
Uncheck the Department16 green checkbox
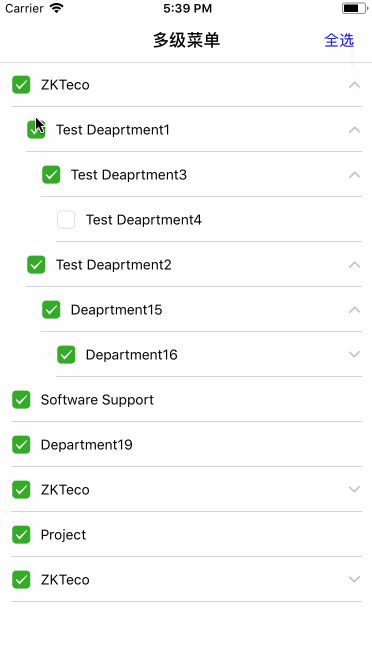tap(66, 355)
